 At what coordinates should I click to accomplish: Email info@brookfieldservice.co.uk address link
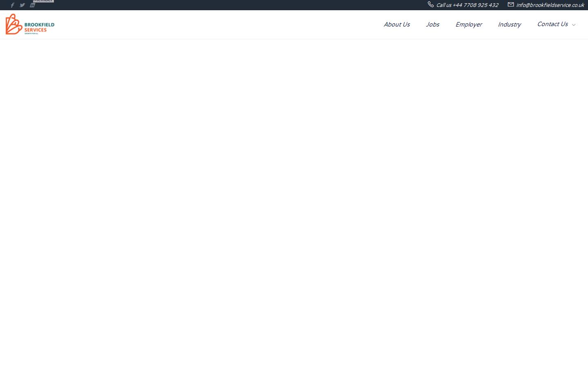click(x=550, y=5)
